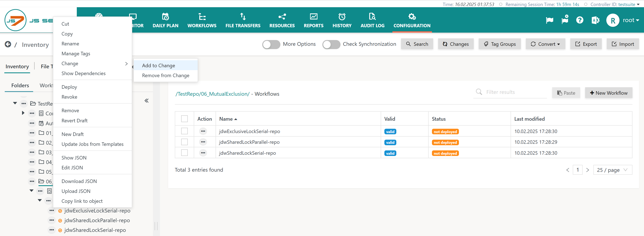644x236 pixels.
Task: Click the root user avatar
Action: [612, 20]
